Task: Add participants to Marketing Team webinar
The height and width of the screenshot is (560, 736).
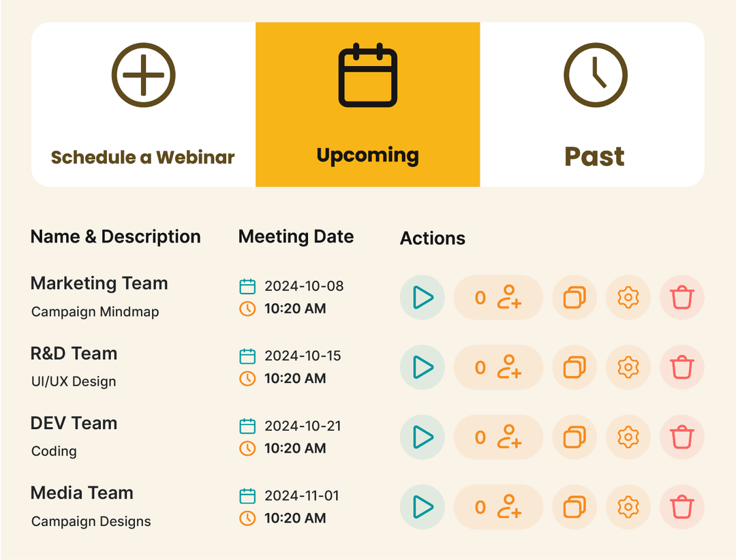Action: click(x=498, y=298)
